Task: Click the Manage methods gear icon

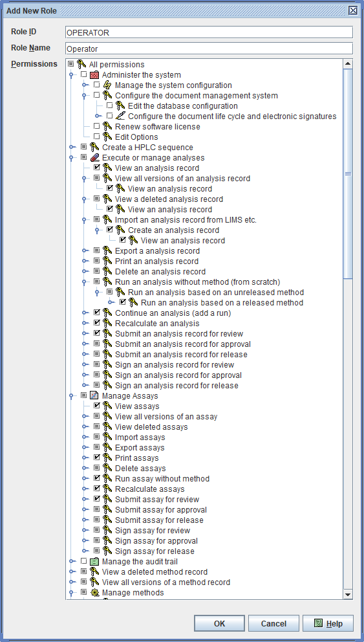Action: coord(94,592)
